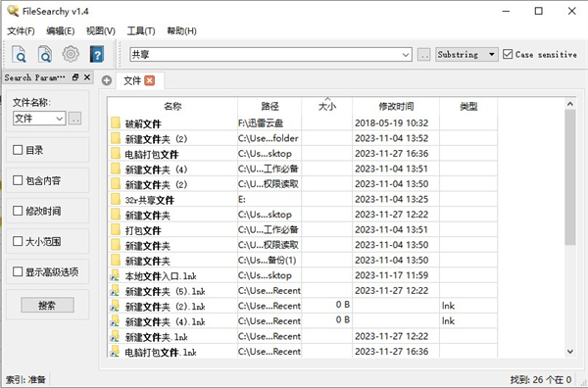Click the folder icon of 破解文件
Image resolution: width=588 pixels, height=388 pixels.
tap(116, 122)
